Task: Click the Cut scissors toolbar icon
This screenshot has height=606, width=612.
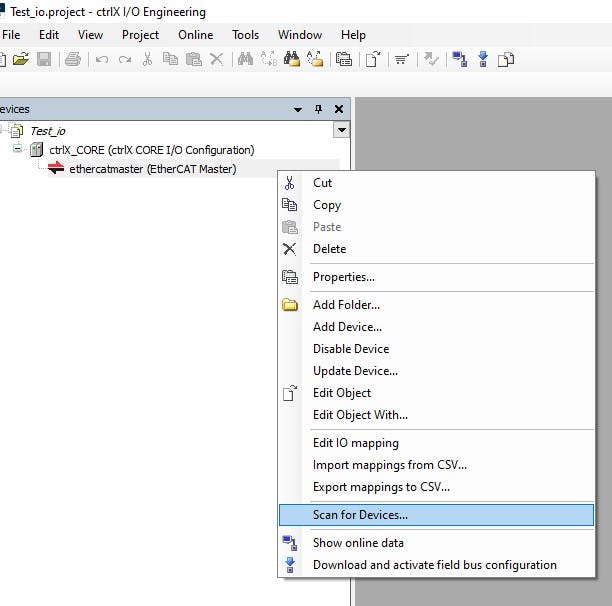Action: [148, 59]
